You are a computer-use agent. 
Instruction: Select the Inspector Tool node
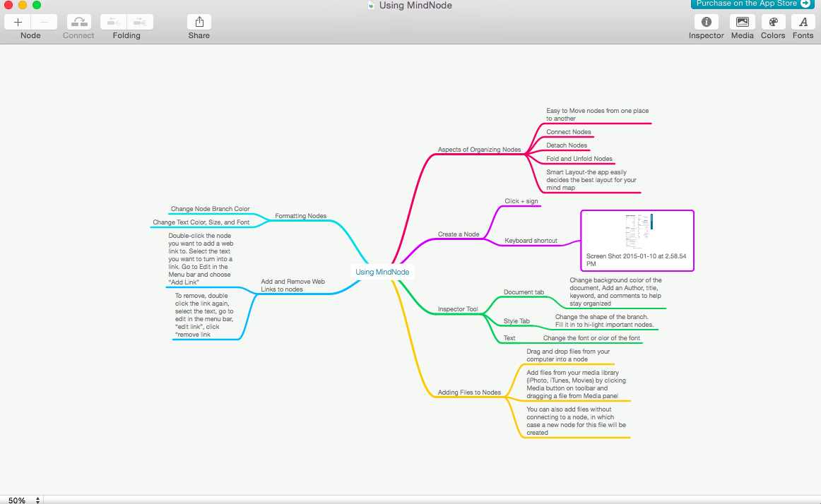(458, 308)
